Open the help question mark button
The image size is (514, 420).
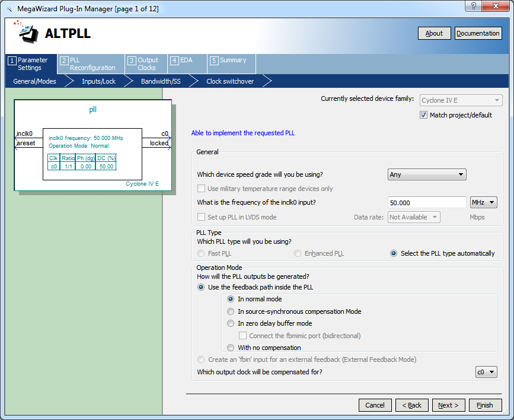point(473,6)
